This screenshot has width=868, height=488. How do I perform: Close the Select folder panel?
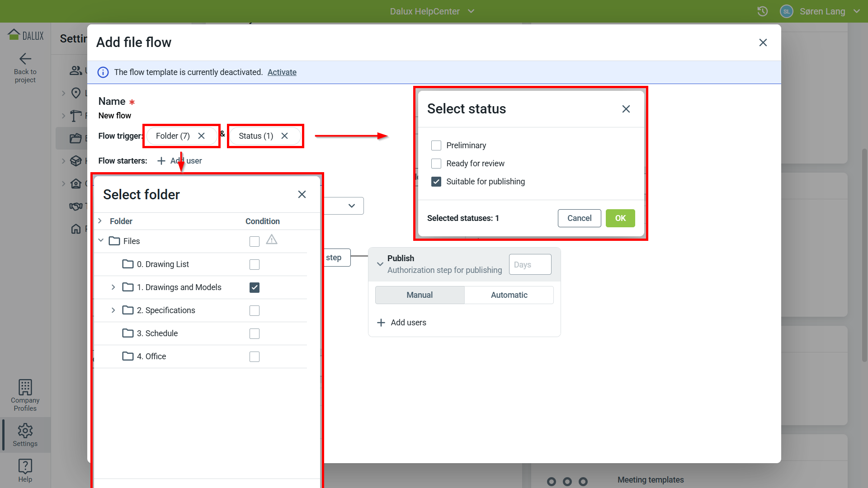point(302,194)
